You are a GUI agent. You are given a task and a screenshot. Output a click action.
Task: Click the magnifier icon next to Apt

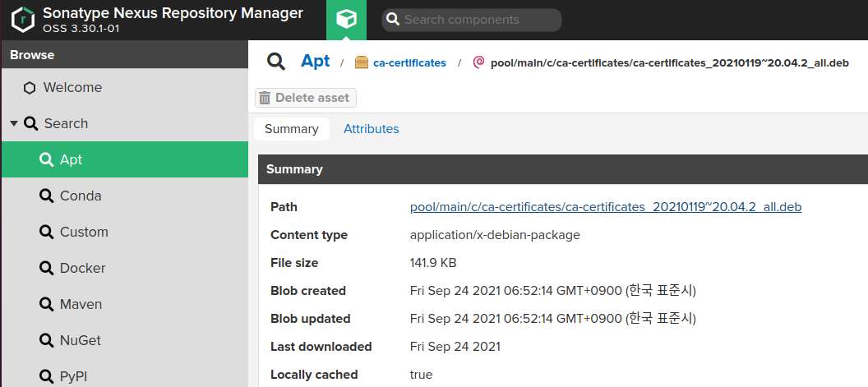(47, 159)
